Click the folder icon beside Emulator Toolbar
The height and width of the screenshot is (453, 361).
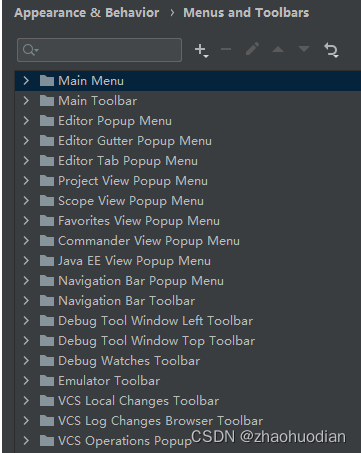47,381
